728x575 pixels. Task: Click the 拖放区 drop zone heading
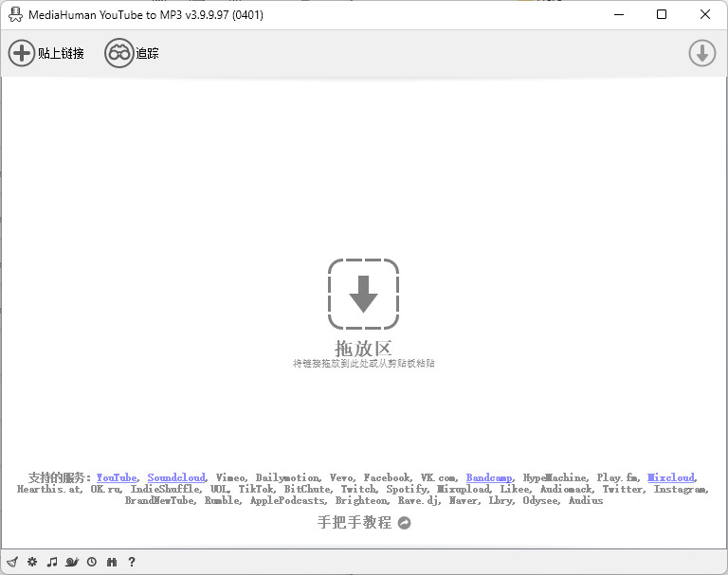[363, 349]
